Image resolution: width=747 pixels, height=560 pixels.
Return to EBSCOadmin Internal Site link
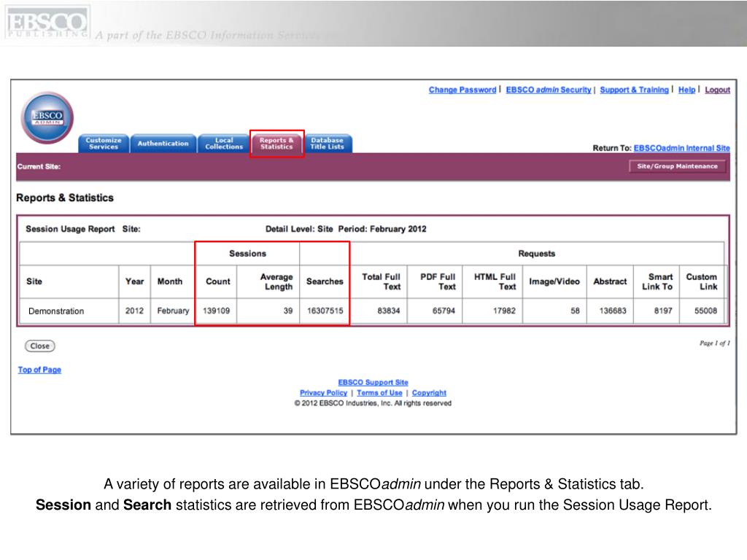[682, 148]
